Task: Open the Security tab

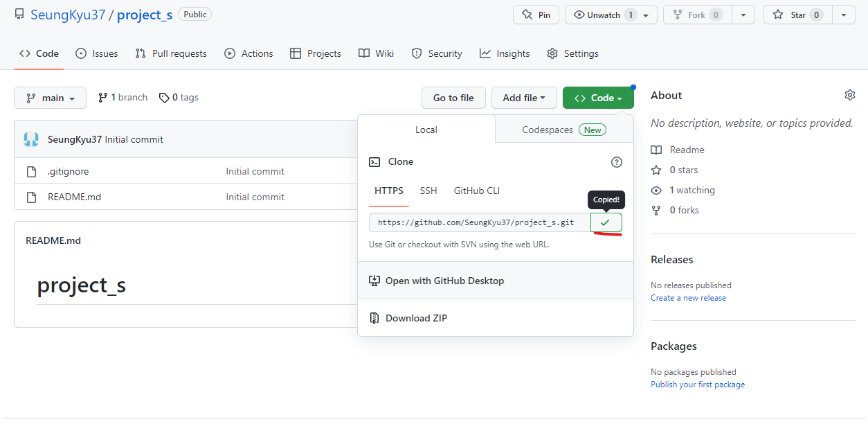Action: 436,53
